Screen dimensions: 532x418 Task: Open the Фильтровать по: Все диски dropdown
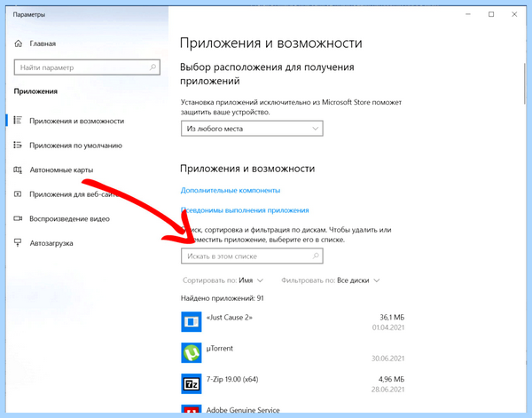[331, 280]
